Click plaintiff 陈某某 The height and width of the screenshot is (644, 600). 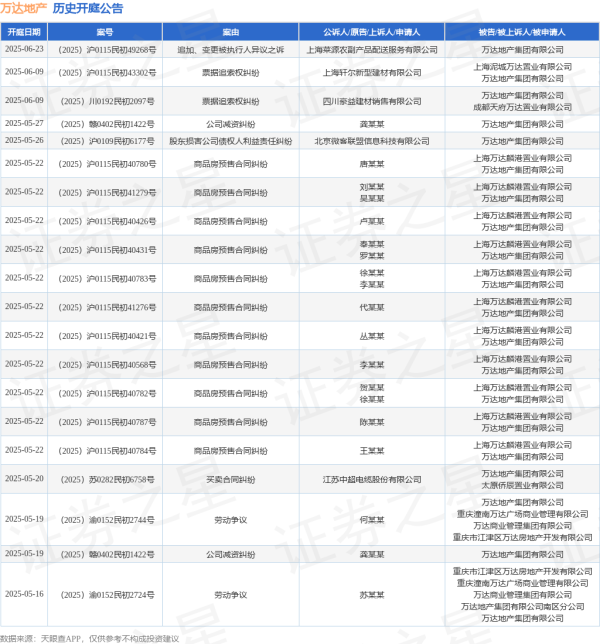point(372,422)
